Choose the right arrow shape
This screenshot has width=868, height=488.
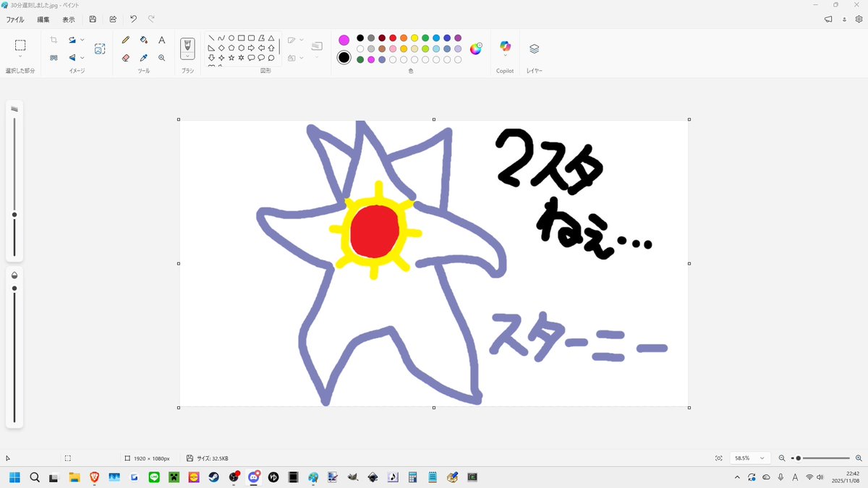coord(251,48)
